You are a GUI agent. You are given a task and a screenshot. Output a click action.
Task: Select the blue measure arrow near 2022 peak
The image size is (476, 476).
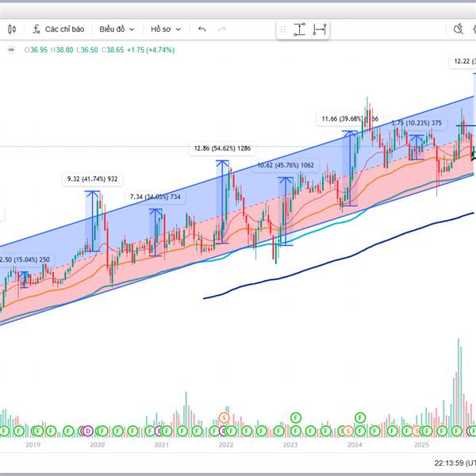222,202
